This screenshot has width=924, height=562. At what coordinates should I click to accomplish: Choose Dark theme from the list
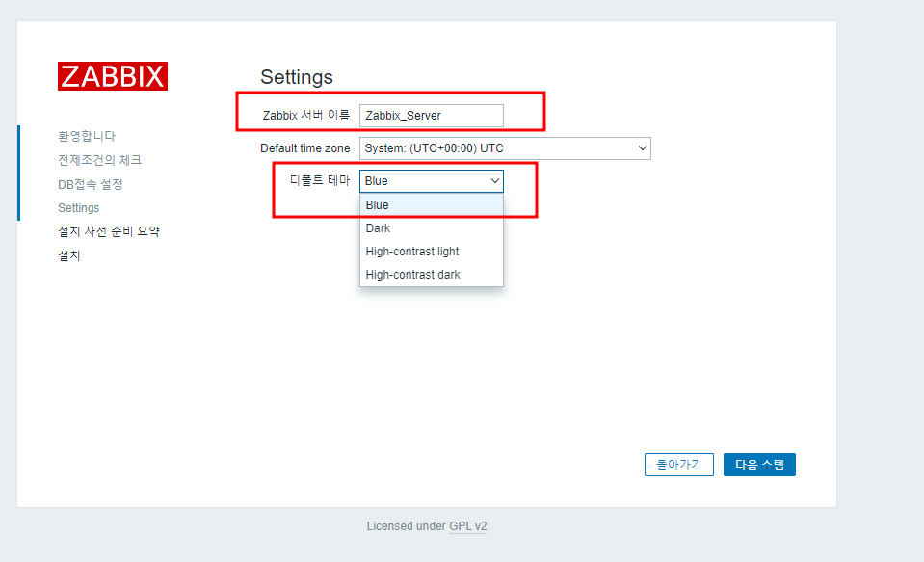pyautogui.click(x=432, y=228)
